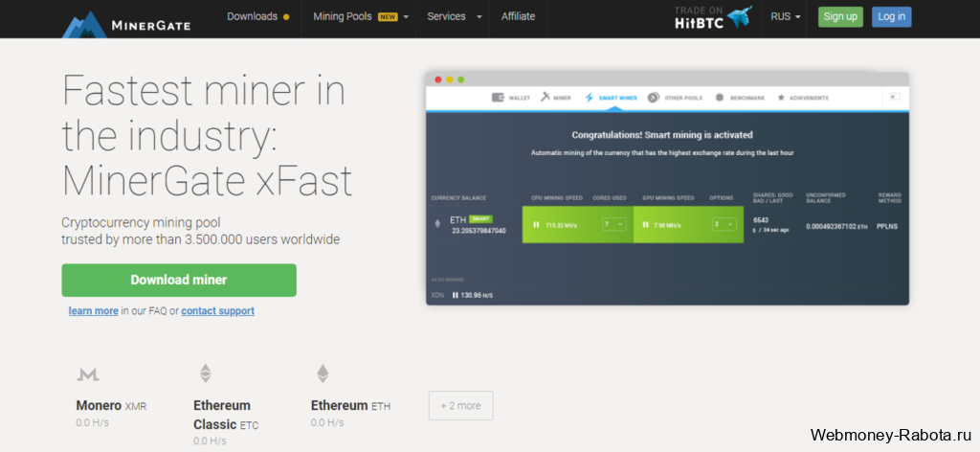Screen dimensions: 980x452
Task: Open the Trade on HitBTC banner
Action: tap(714, 17)
